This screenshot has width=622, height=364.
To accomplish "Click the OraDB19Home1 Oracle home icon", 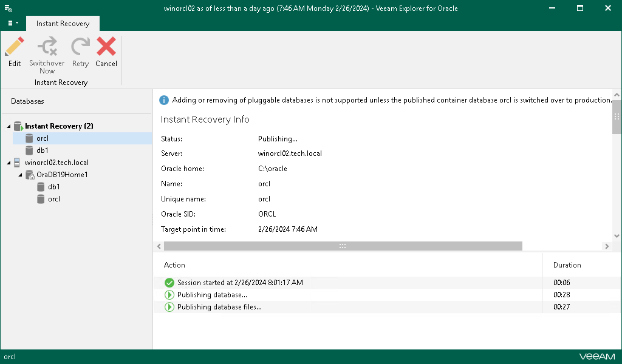I will tap(30, 175).
